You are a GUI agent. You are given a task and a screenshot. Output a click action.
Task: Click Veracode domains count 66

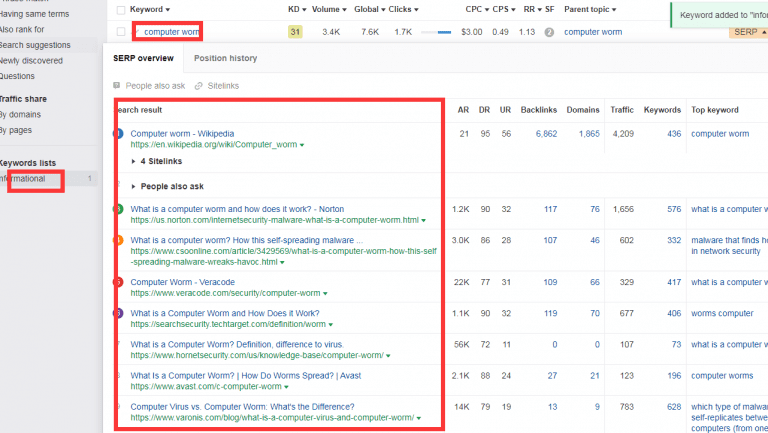(x=595, y=282)
